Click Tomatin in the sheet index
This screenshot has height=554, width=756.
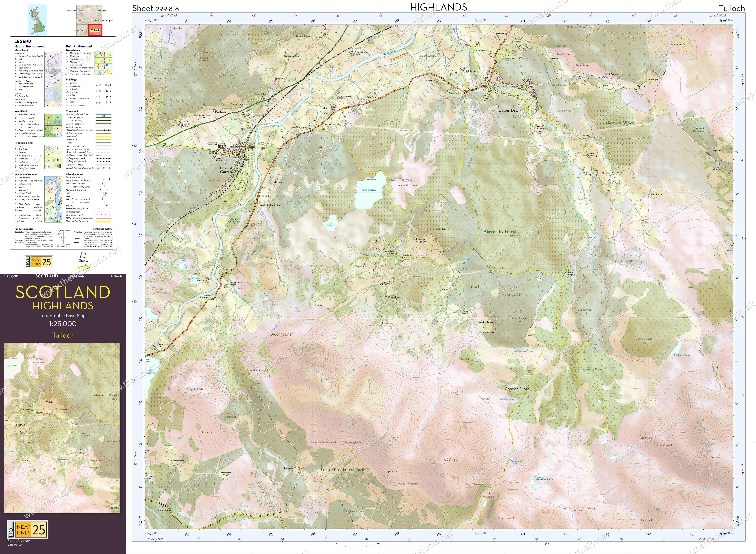click(80, 20)
